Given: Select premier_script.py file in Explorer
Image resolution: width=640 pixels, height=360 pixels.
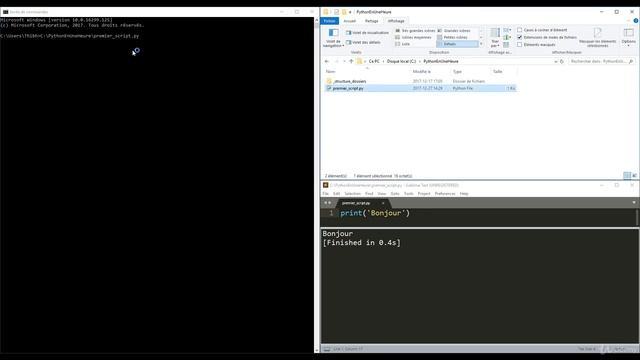Looking at the screenshot, I should pos(420,88).
